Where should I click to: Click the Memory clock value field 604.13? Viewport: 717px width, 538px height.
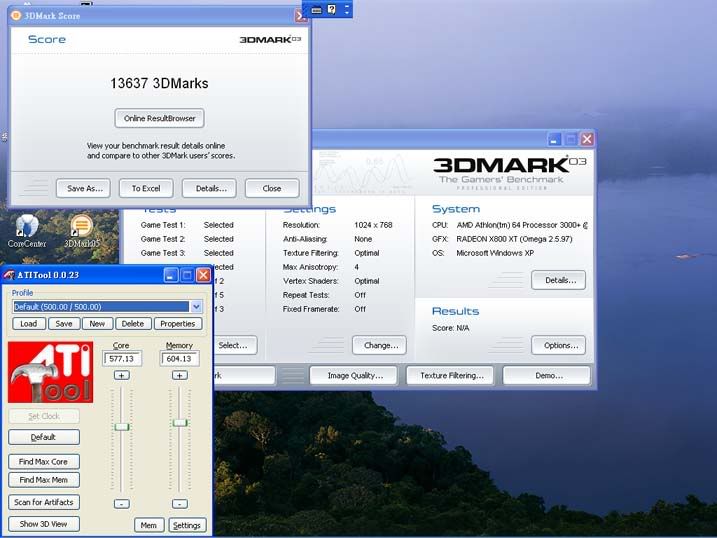coord(179,359)
